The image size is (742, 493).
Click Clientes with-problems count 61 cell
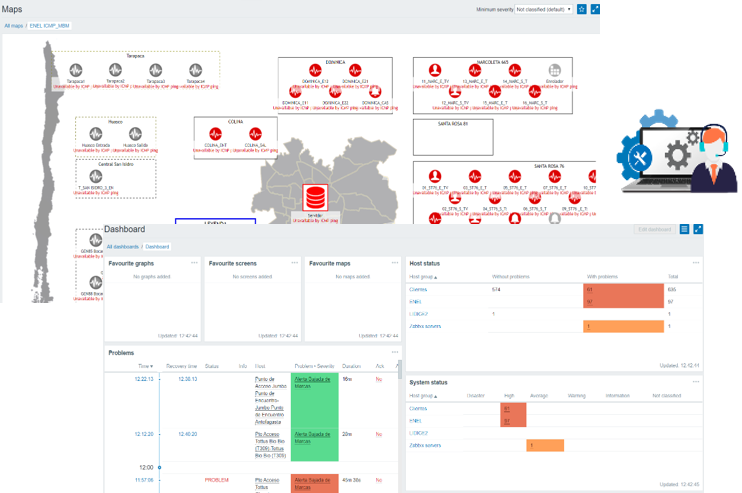tap(623, 290)
